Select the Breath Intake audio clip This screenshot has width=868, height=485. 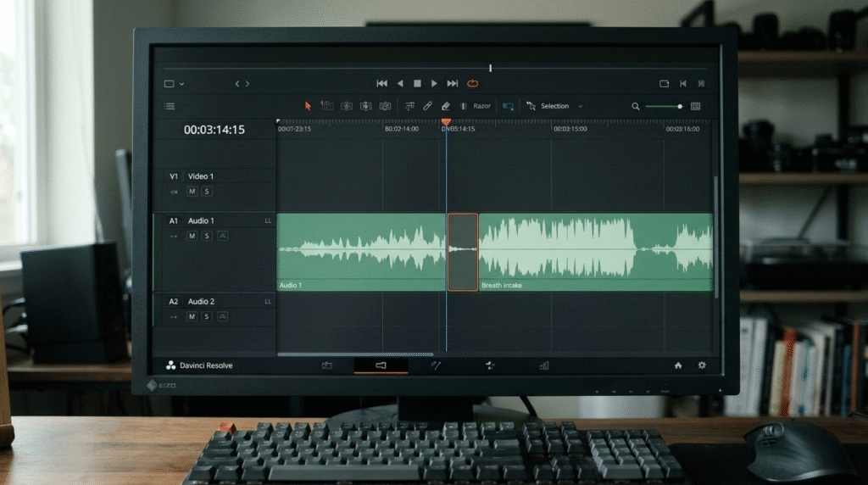tap(596, 252)
